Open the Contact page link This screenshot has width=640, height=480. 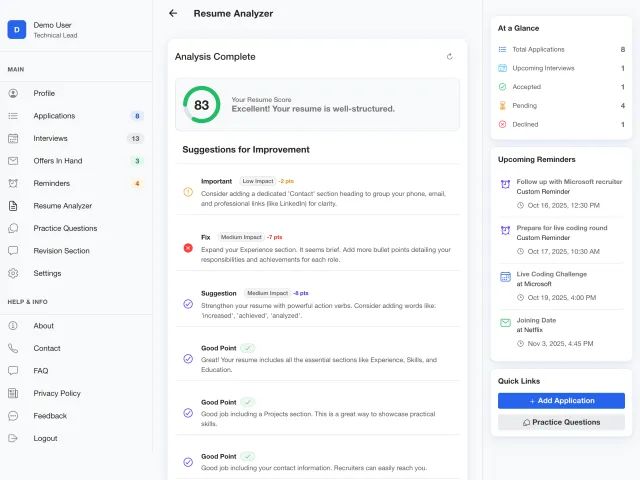click(x=76, y=348)
